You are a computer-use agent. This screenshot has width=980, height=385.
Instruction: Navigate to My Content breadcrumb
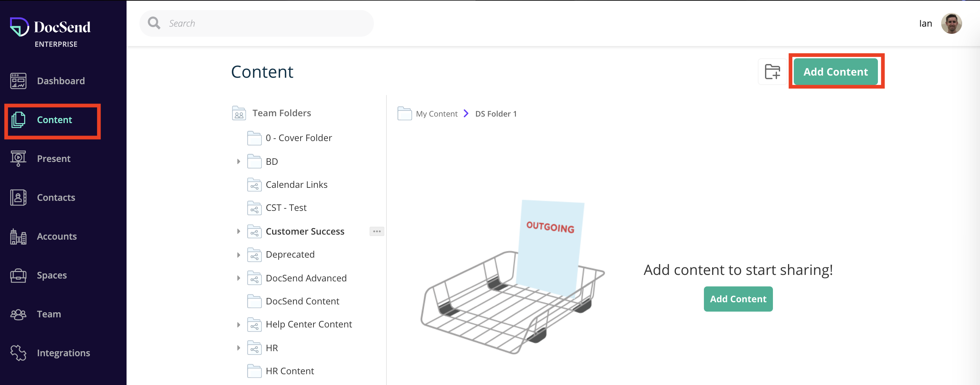tap(436, 114)
